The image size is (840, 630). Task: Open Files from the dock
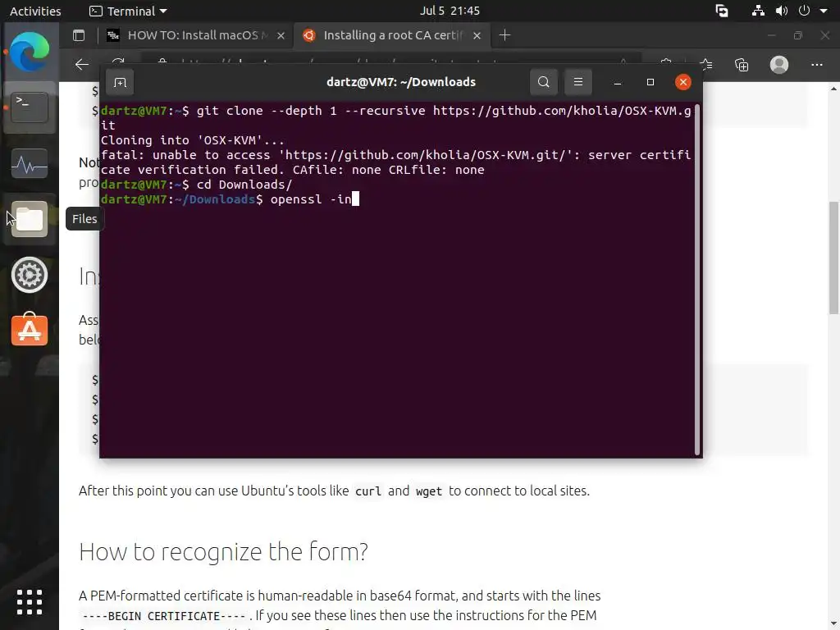tap(30, 219)
